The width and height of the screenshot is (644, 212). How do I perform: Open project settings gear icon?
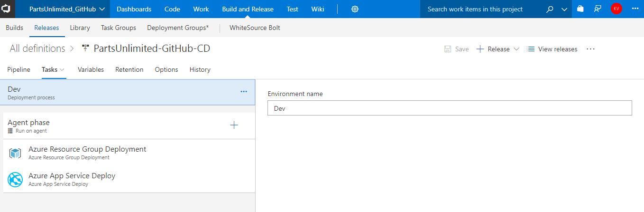(x=355, y=9)
